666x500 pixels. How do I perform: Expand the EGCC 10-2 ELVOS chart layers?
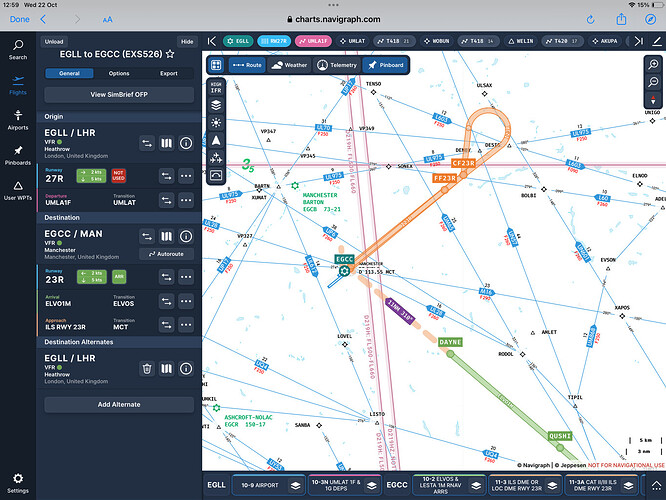click(476, 486)
